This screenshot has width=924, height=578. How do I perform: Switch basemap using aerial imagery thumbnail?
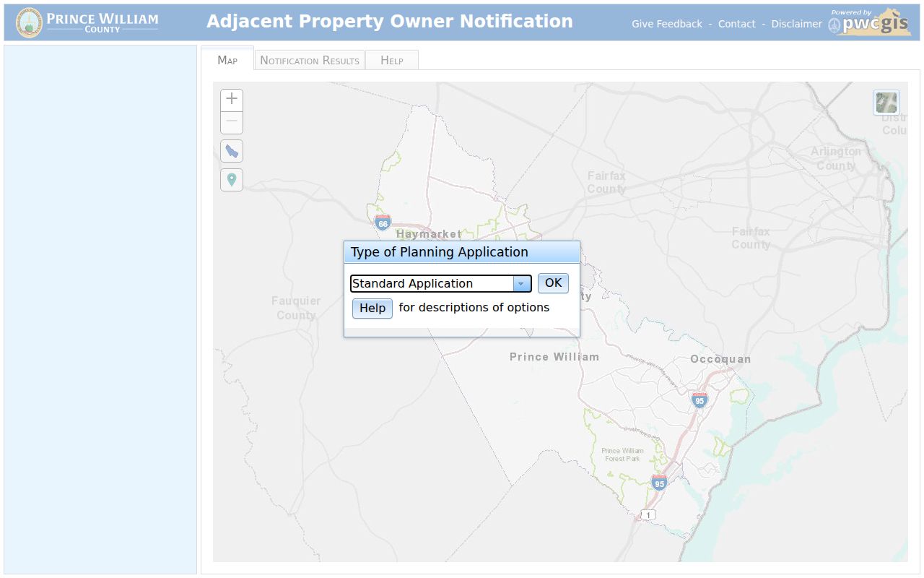tap(886, 103)
